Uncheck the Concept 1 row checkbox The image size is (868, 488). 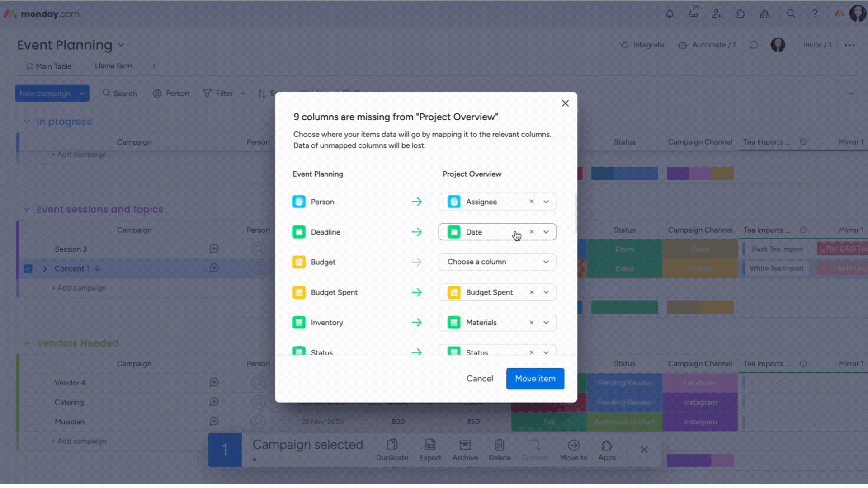click(x=28, y=268)
